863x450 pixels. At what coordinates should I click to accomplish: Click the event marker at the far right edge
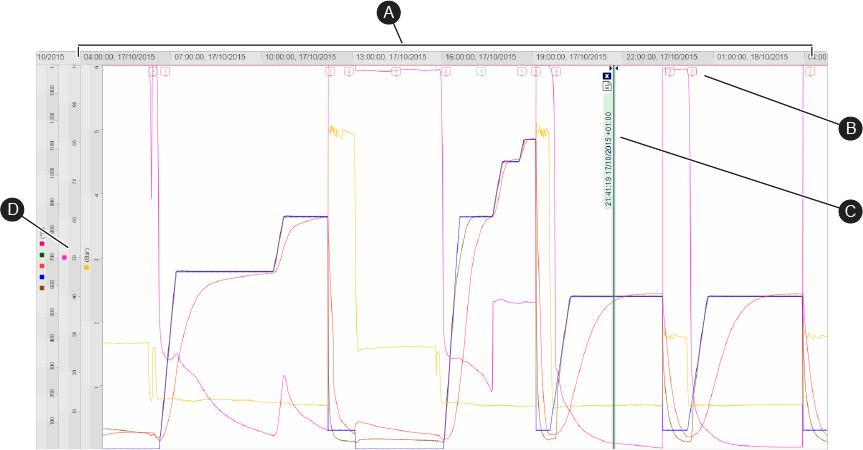[x=821, y=72]
